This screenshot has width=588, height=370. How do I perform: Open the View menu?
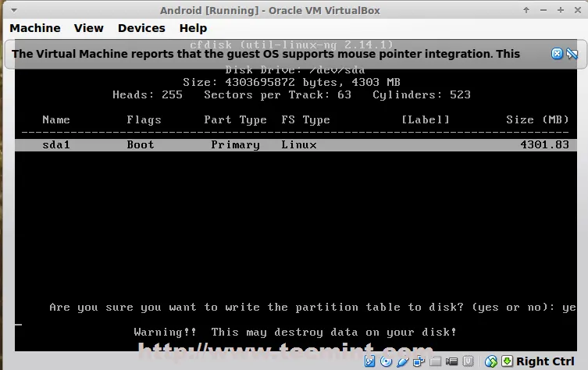tap(88, 28)
